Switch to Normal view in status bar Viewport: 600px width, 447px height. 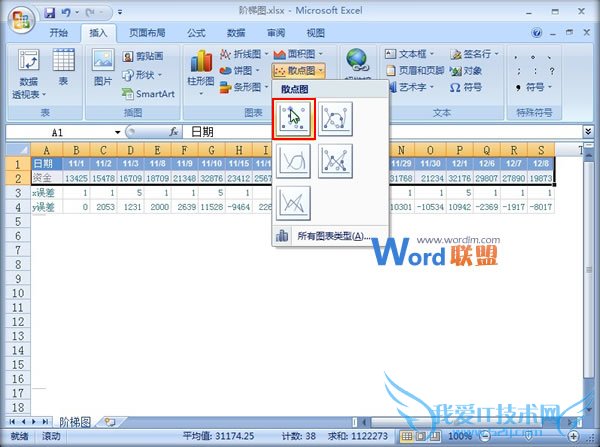coord(407,436)
